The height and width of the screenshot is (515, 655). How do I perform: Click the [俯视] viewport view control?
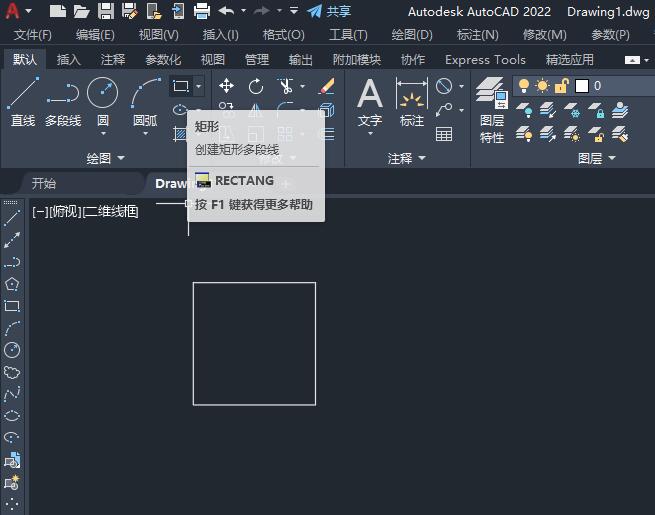click(x=65, y=211)
